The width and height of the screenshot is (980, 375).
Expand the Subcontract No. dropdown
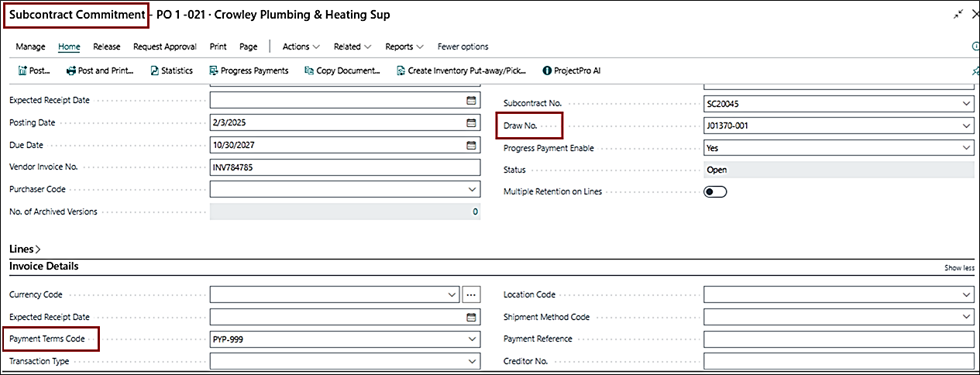[x=965, y=104]
